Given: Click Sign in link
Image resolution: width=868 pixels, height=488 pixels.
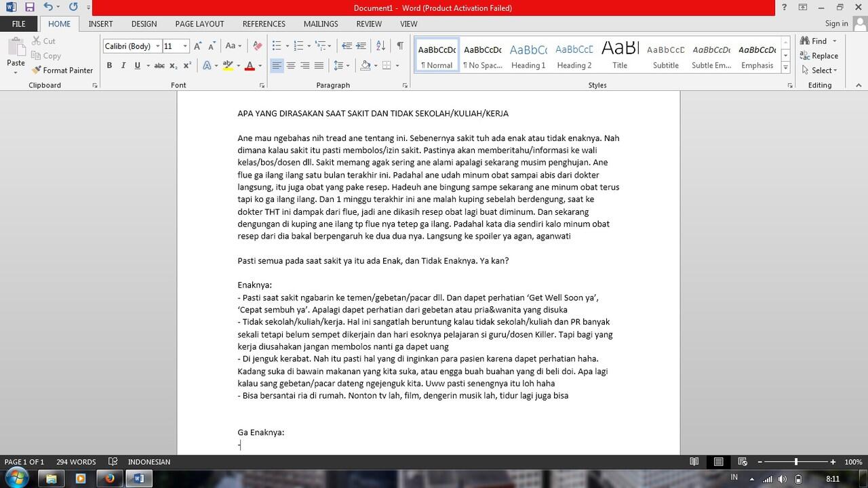Looking at the screenshot, I should [836, 24].
